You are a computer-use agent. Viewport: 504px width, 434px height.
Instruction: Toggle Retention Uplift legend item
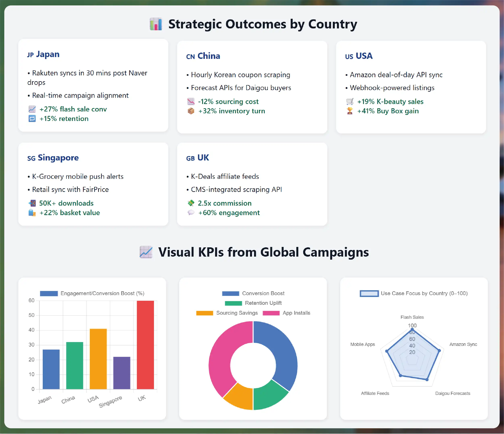[253, 303]
